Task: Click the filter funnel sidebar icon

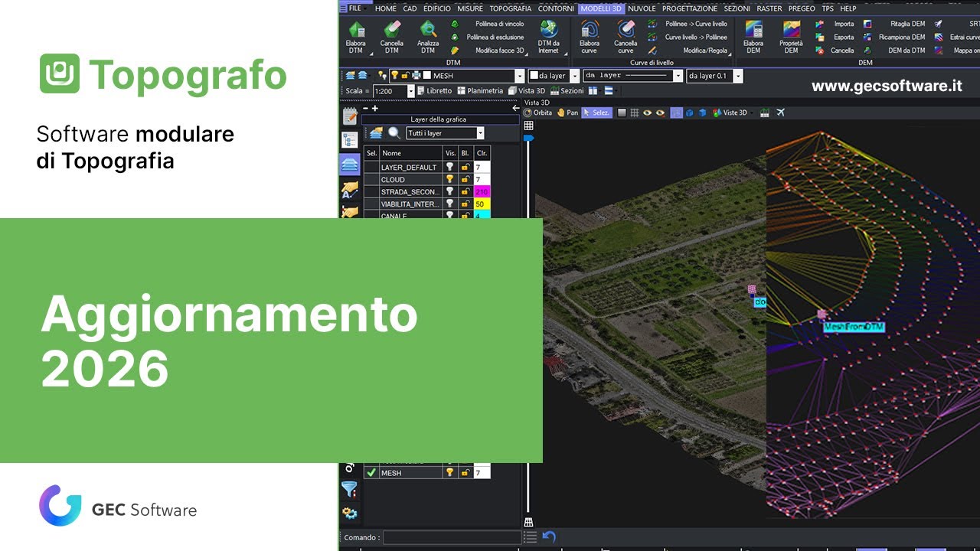Action: pos(350,490)
